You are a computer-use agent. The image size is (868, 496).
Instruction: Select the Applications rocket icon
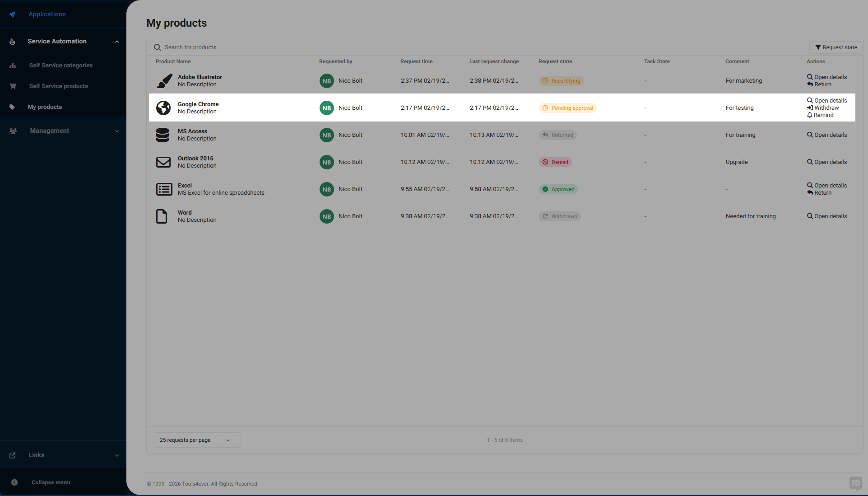[12, 14]
